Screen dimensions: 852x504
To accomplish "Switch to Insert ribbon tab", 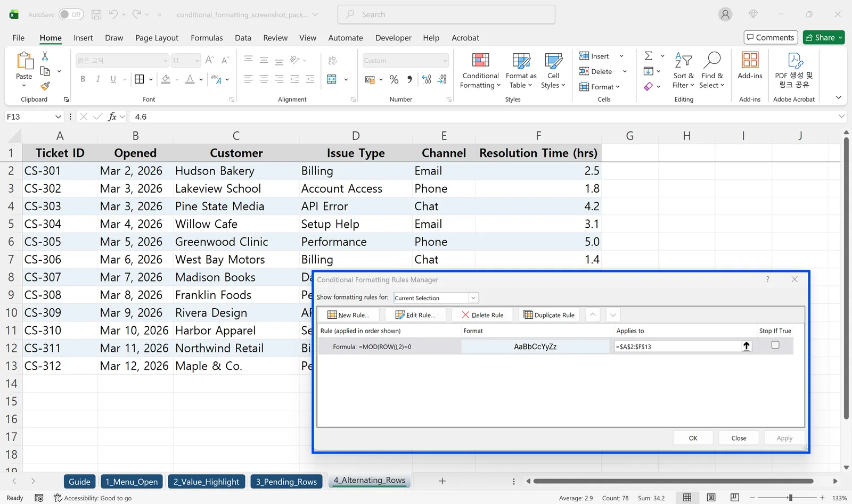I will pos(83,38).
